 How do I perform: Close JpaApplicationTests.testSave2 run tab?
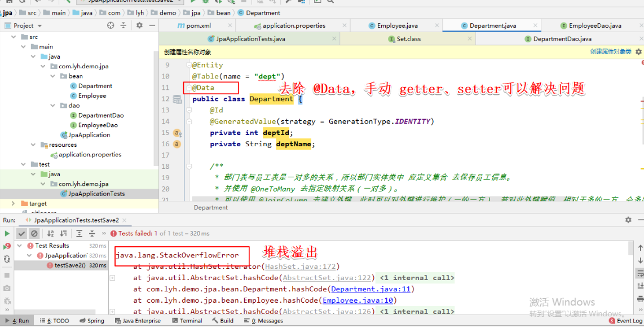click(125, 220)
